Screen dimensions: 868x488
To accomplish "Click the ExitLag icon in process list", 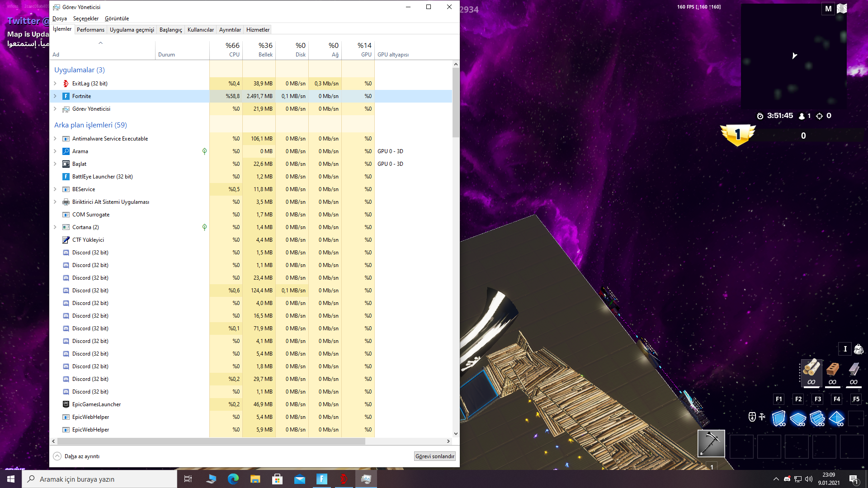I will tap(66, 84).
